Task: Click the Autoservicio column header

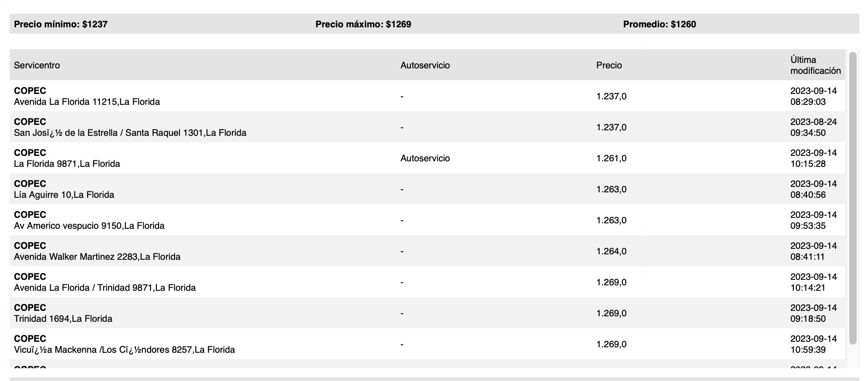Action: (425, 65)
